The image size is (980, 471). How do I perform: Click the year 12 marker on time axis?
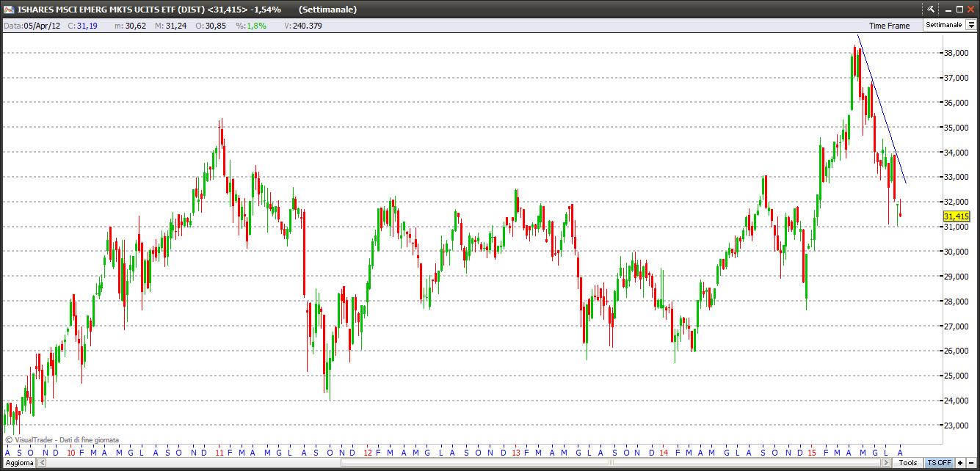pos(368,453)
